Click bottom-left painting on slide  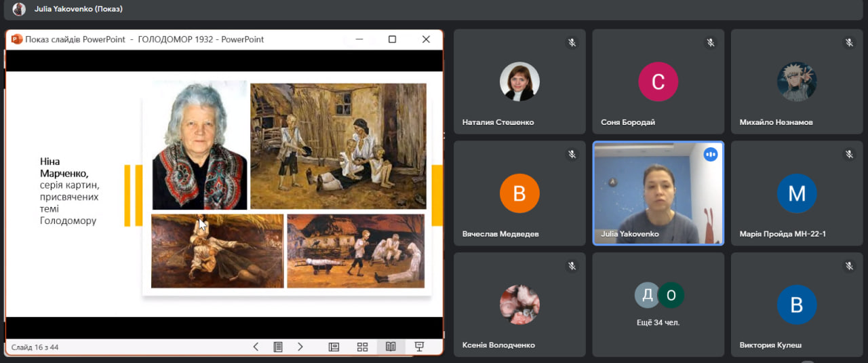click(x=217, y=251)
